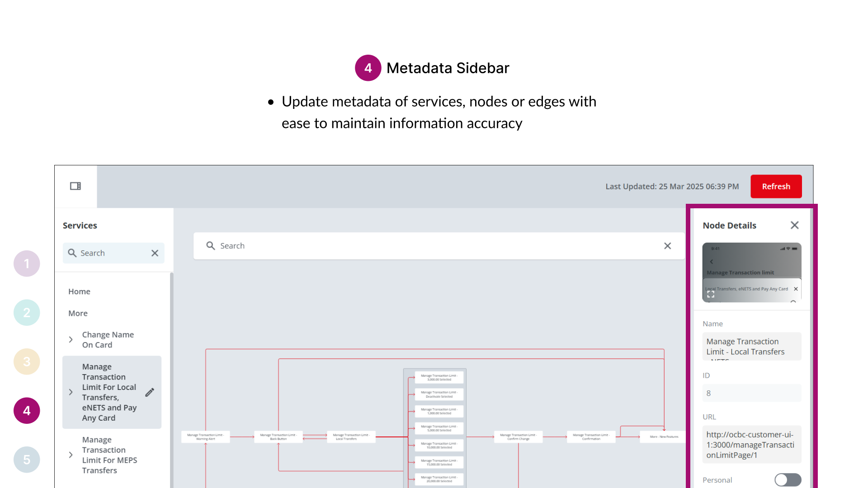Select the Confirm Change graph node
The height and width of the screenshot is (488, 868).
point(518,437)
